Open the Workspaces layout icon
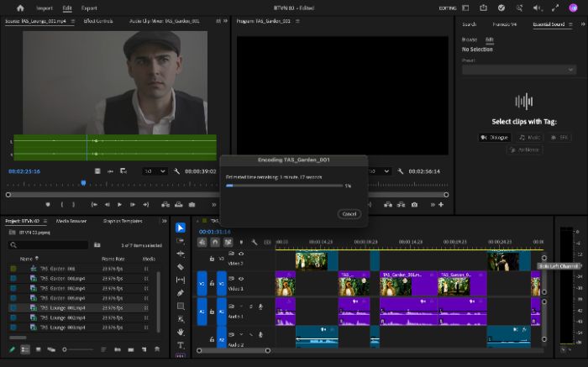The height and width of the screenshot is (367, 588). click(x=465, y=8)
